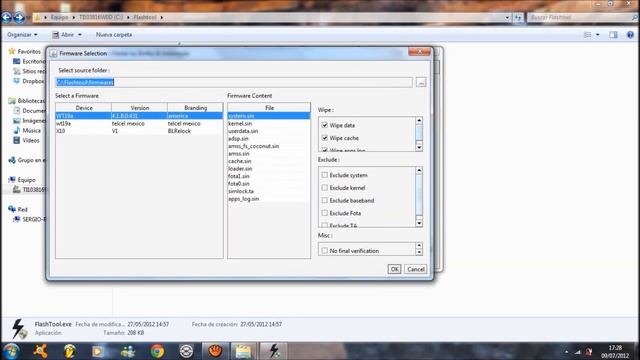Click the refresh icon beside address bar
Viewport: 640px width, 360px height.
coord(518,17)
